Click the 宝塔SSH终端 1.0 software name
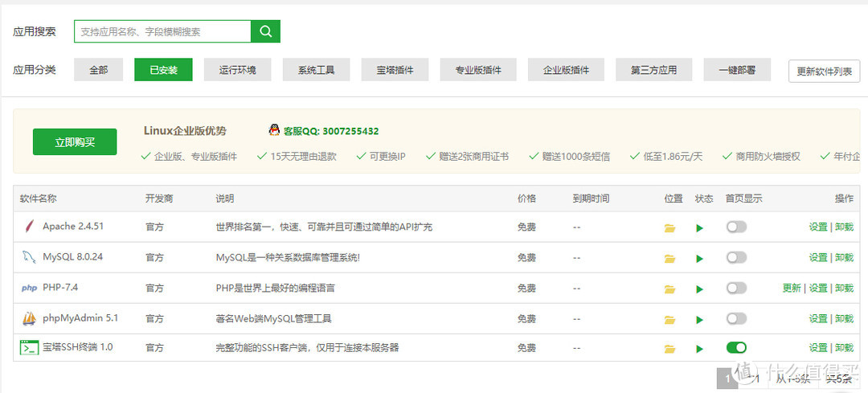This screenshot has height=393, width=868. click(x=77, y=348)
